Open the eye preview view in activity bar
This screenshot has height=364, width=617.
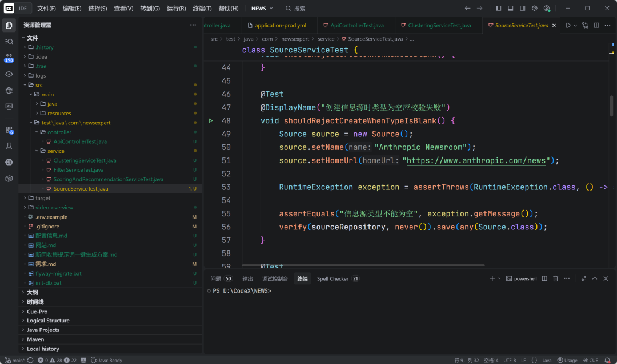pyautogui.click(x=9, y=74)
